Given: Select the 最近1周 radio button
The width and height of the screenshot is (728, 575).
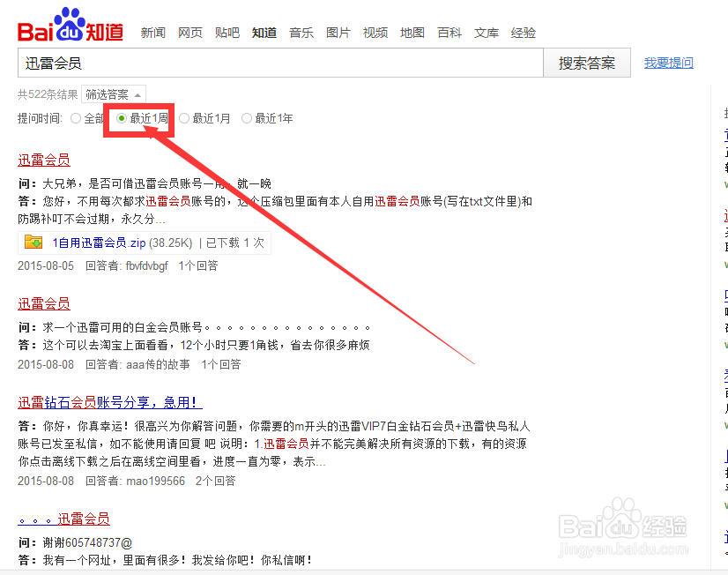Looking at the screenshot, I should tap(122, 118).
